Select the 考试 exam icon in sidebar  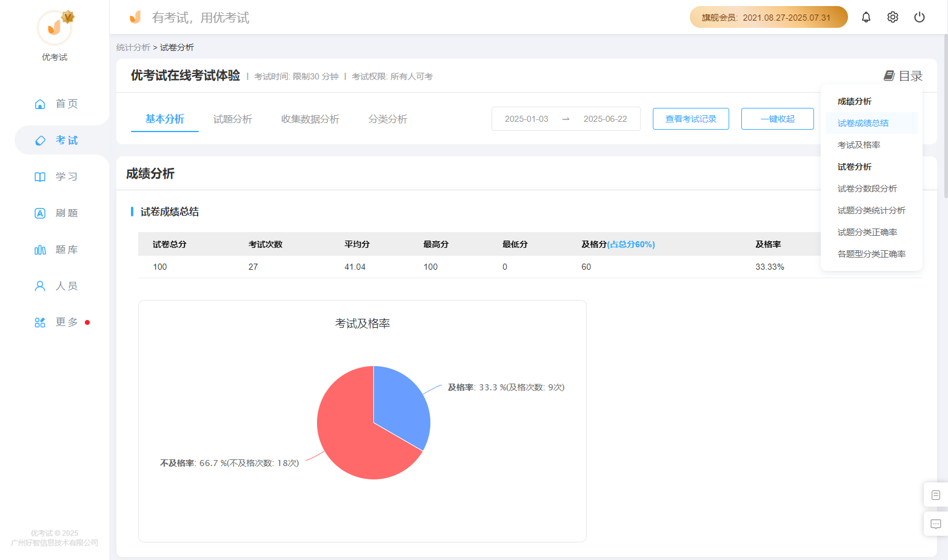click(40, 141)
